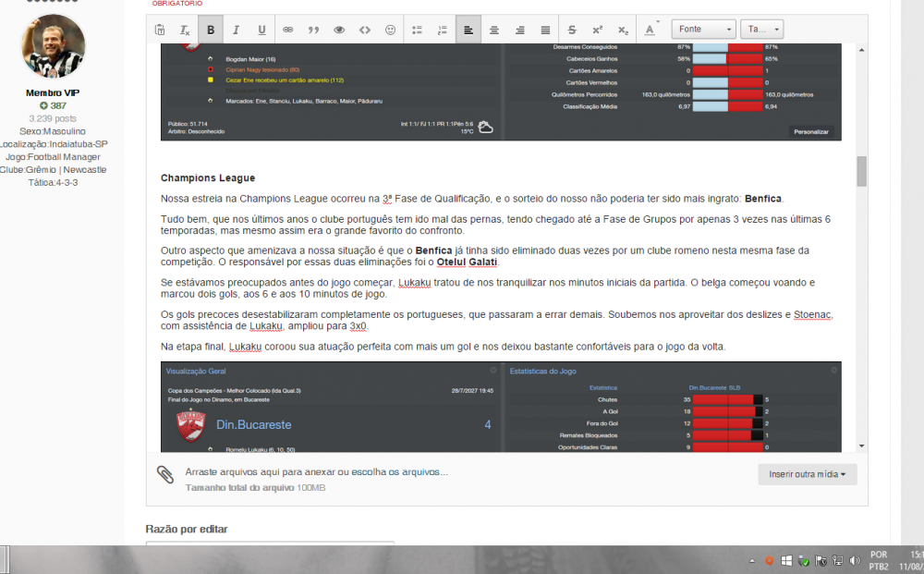Toggle italic formatting in the editor toolbar

[x=236, y=30]
